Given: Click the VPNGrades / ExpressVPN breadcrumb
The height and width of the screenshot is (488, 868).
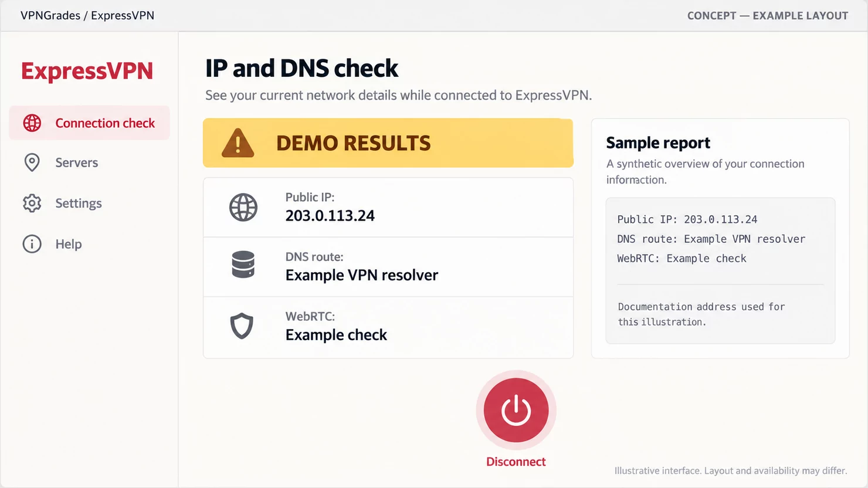Looking at the screenshot, I should point(87,16).
